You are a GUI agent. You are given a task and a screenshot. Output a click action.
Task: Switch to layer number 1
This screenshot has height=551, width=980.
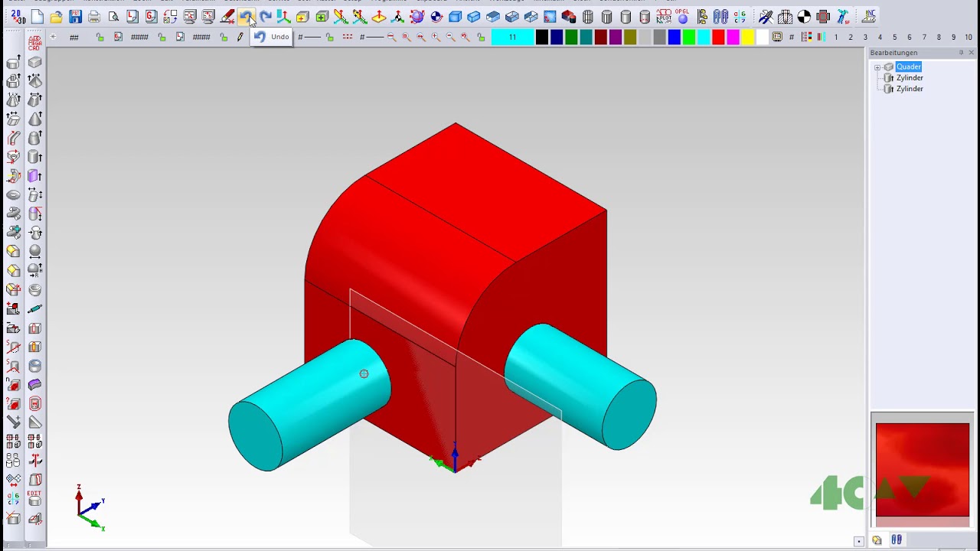click(836, 37)
